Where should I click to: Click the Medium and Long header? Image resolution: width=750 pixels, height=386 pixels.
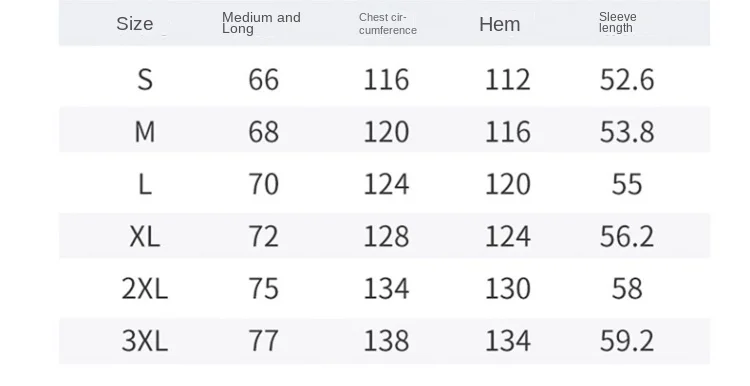(x=261, y=23)
